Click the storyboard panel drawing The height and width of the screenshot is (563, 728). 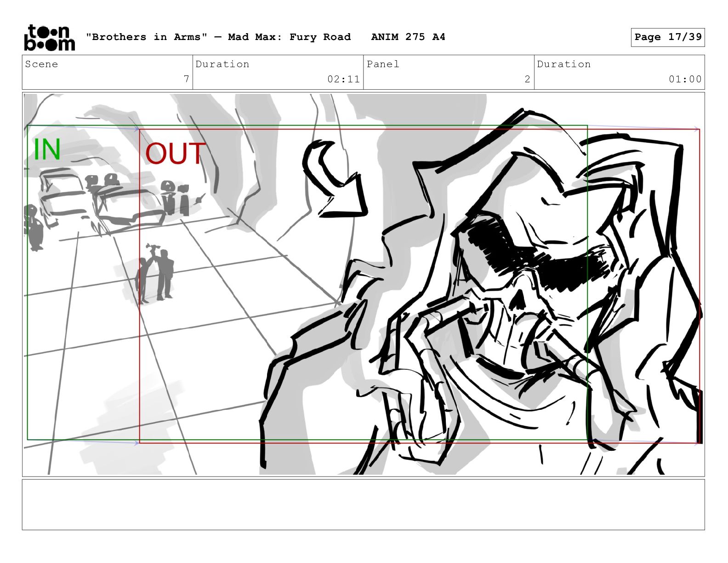click(x=364, y=284)
